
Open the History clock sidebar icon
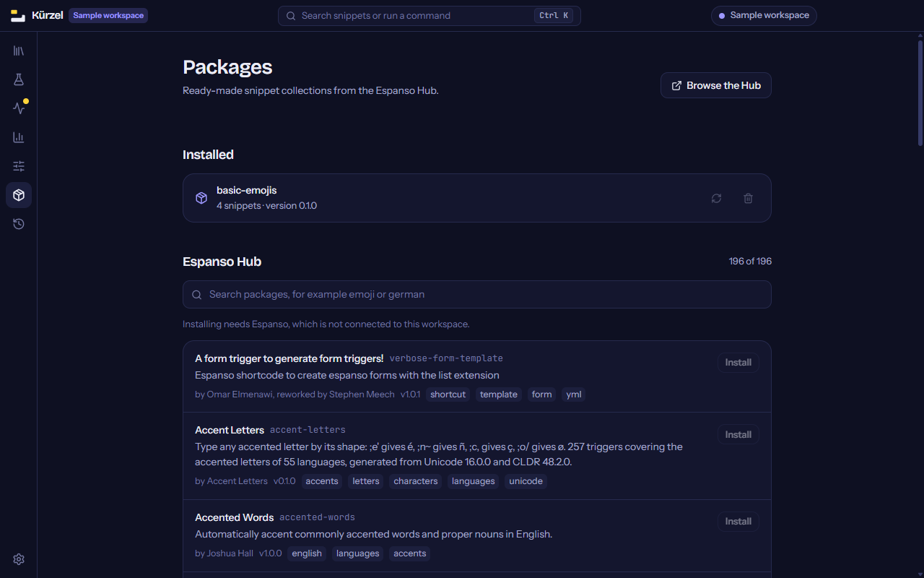click(x=19, y=224)
